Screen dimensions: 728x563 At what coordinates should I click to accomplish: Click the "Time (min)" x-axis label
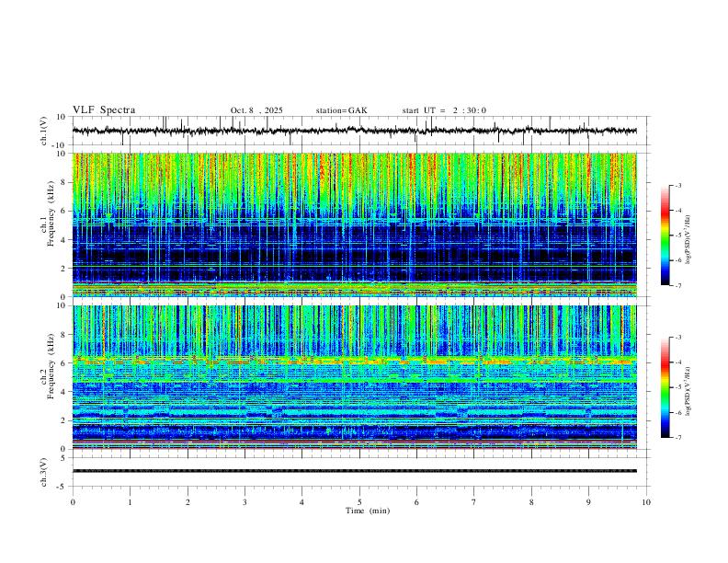[368, 511]
